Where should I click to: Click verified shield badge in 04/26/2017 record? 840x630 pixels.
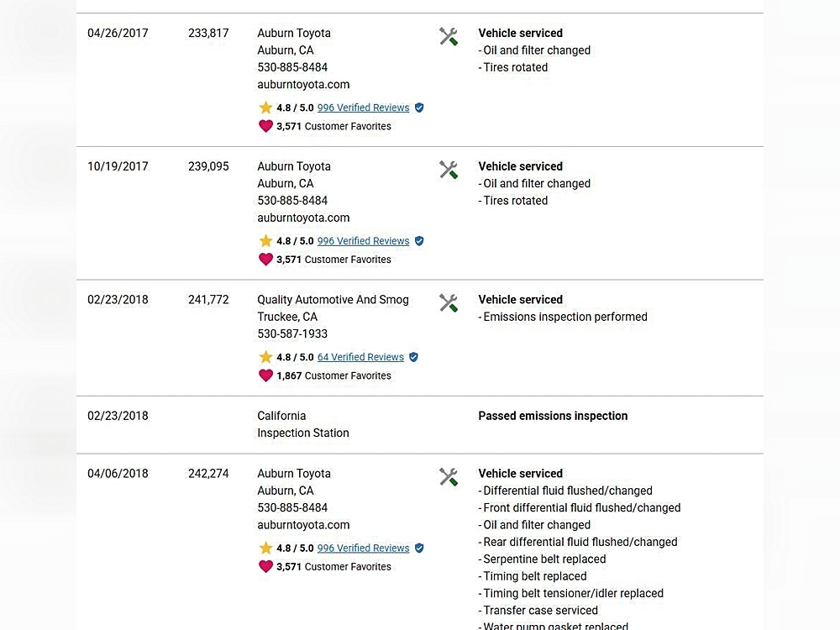419,108
